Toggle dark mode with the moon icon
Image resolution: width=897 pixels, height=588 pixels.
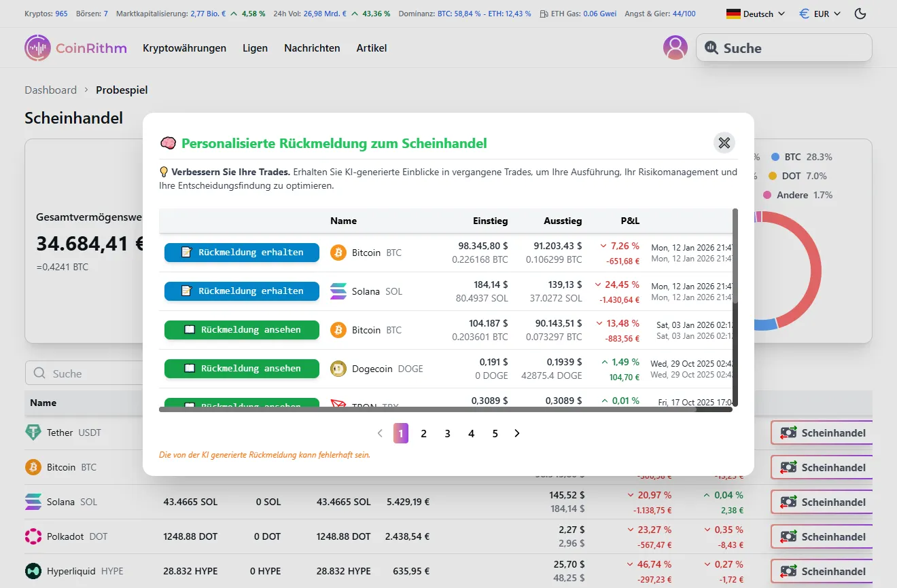point(860,13)
